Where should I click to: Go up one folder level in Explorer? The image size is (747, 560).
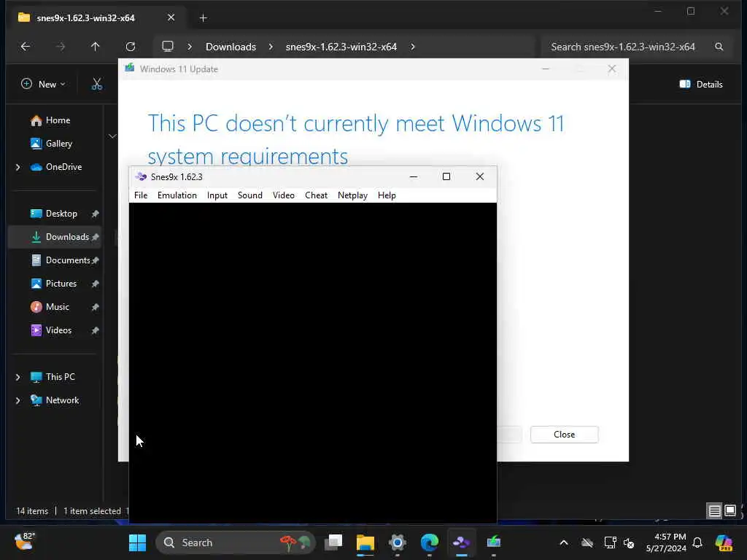pyautogui.click(x=96, y=47)
